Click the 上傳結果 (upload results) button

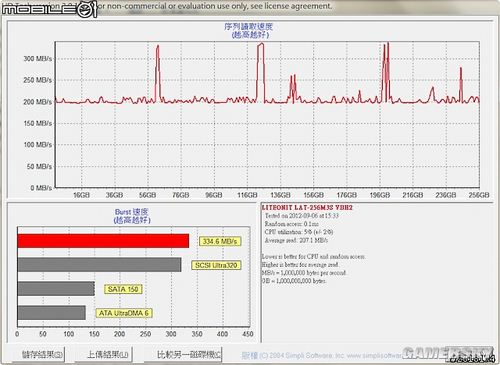104,354
